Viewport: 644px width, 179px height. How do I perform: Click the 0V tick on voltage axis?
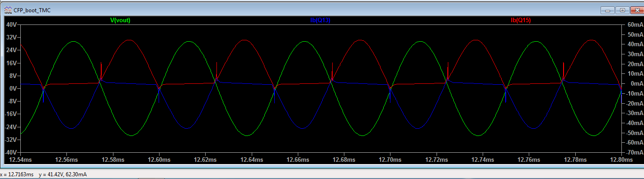pyautogui.click(x=13, y=88)
